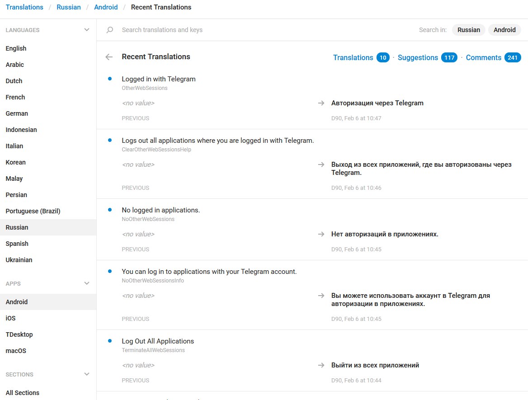Screen dimensions: 532x400
Task: Collapse the Languages section chevron
Action: coord(87,30)
